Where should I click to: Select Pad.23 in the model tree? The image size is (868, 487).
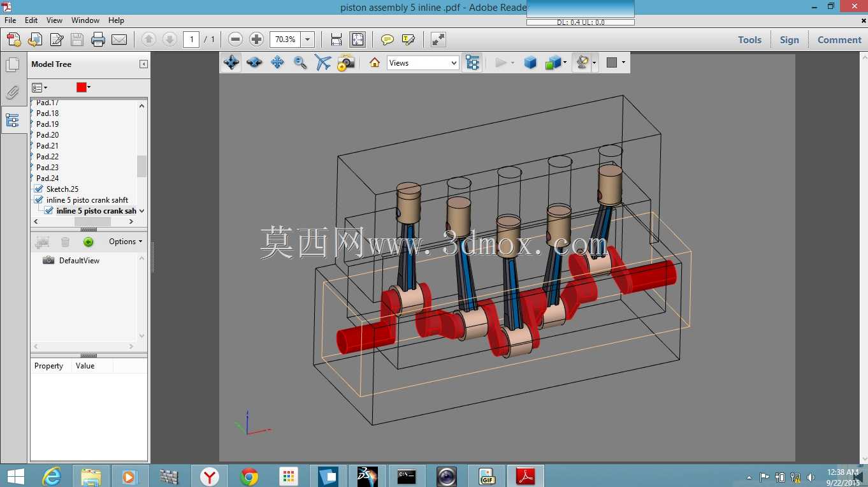coord(47,168)
